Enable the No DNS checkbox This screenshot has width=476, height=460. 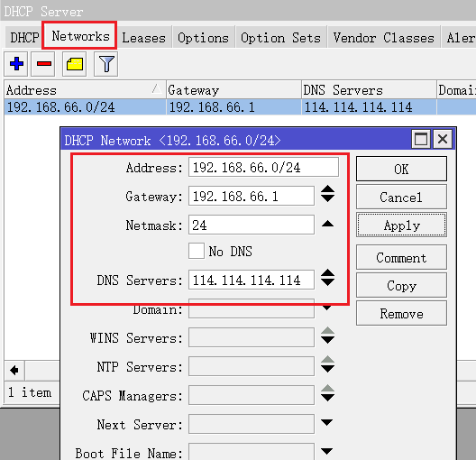(197, 251)
